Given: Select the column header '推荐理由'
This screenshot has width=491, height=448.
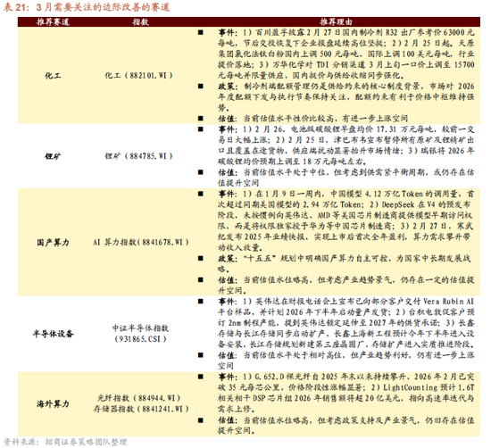Looking at the screenshot, I should (x=336, y=22).
